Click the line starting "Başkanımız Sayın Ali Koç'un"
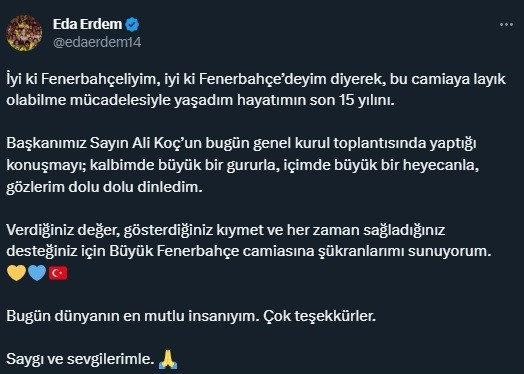The width and height of the screenshot is (524, 374). (x=241, y=143)
